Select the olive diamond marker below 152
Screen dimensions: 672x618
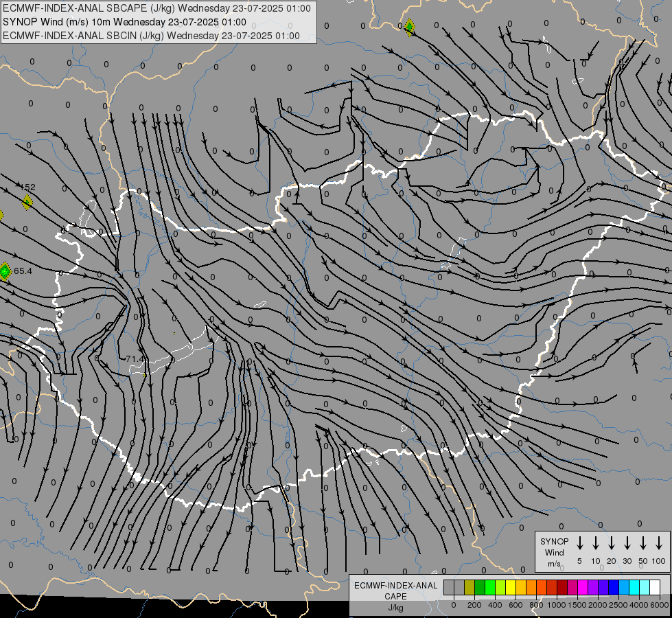coord(27,202)
